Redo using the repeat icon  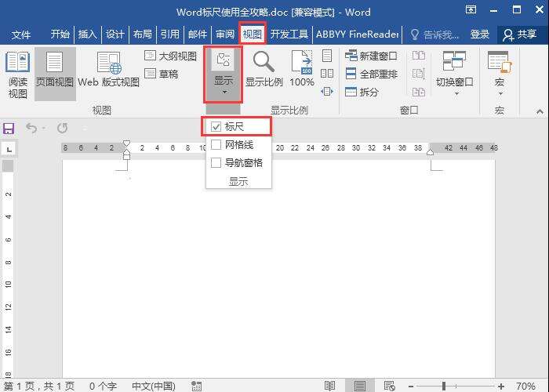[62, 128]
